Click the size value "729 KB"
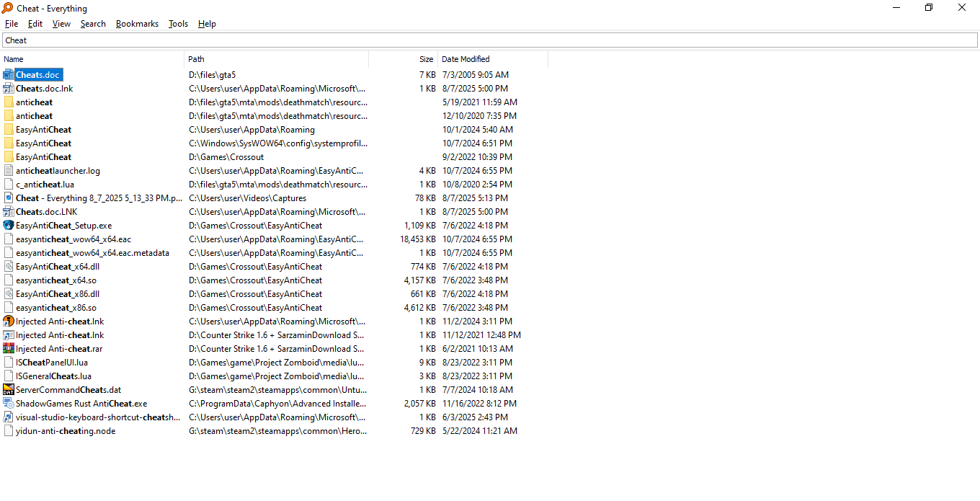Screen dimensions: 980x501 423,431
